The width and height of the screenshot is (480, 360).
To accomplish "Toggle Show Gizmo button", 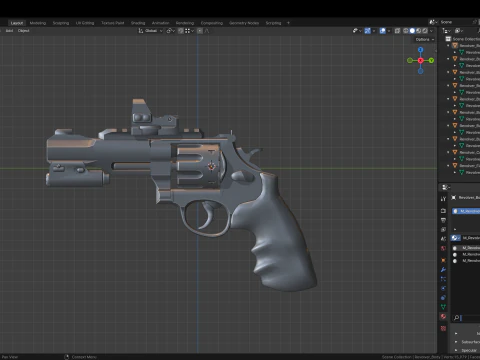I will point(367,31).
